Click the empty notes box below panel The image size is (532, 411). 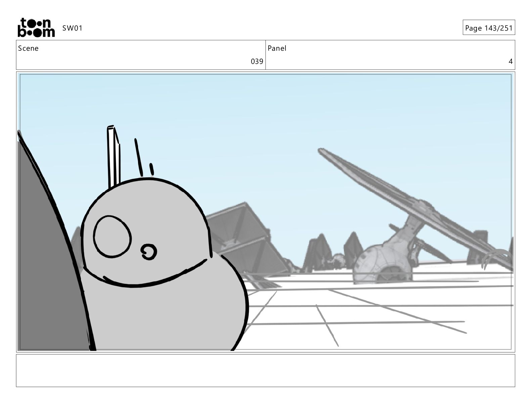[x=265, y=370]
